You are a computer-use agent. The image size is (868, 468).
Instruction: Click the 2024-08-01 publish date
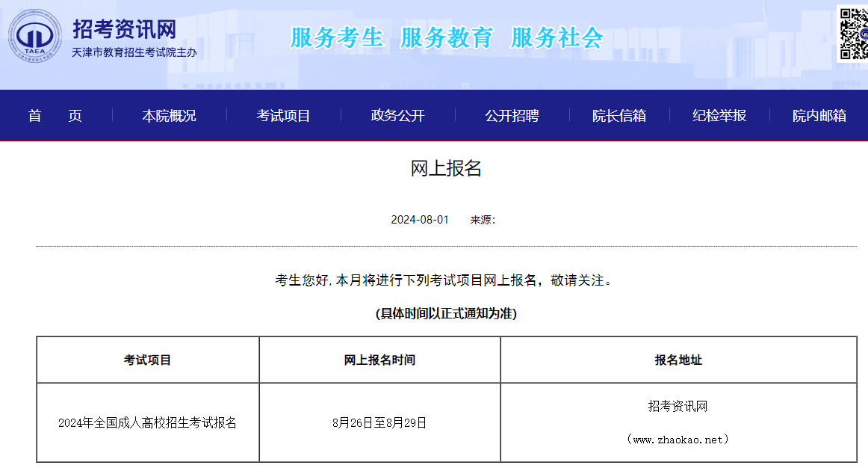tap(420, 220)
